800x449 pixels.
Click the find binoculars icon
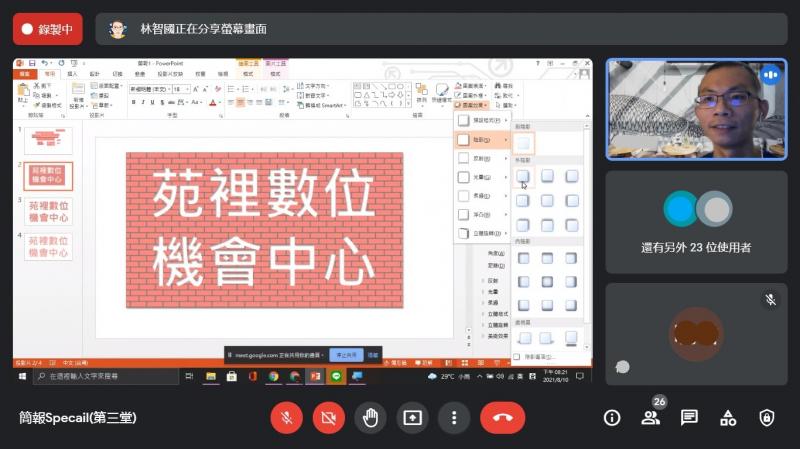(498, 86)
